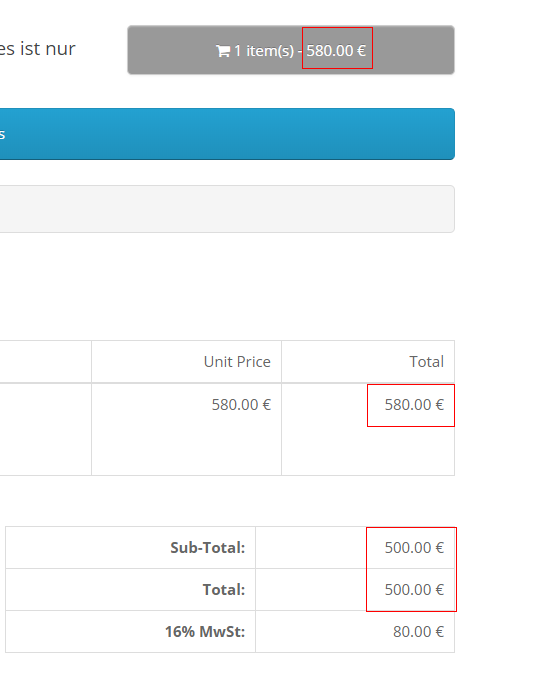Click the summary Total 500.00 € value
Image resolution: width=550 pixels, height=675 pixels.
pyautogui.click(x=414, y=590)
